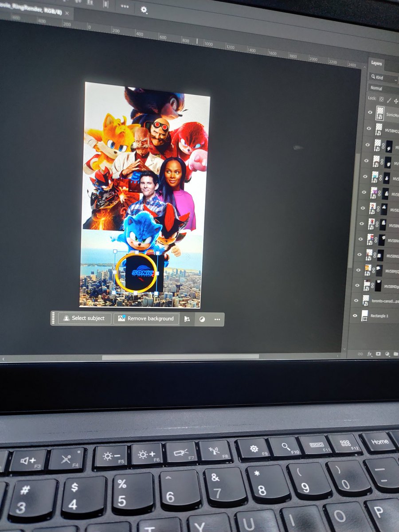Hide the MV58MDZ layer

coord(368,128)
